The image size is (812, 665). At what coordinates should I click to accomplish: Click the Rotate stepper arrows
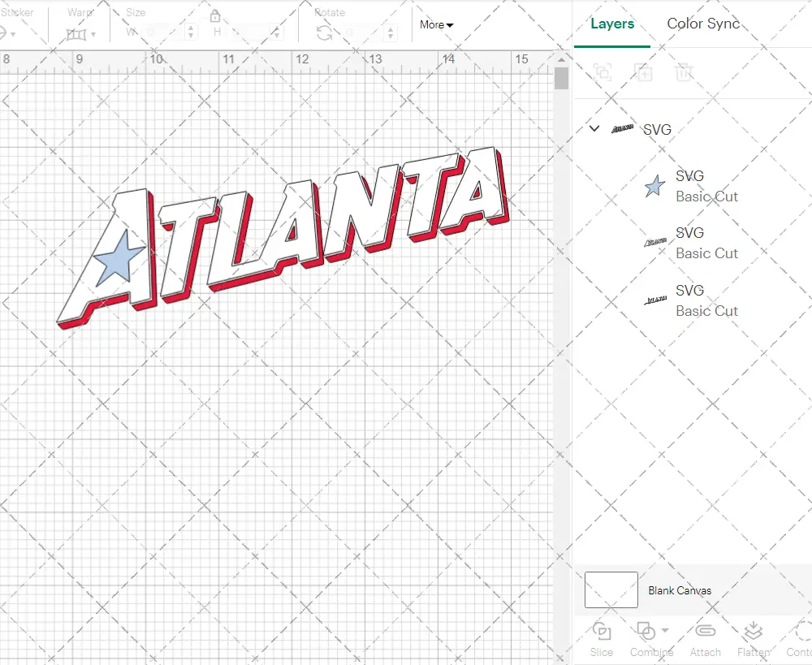click(x=390, y=32)
